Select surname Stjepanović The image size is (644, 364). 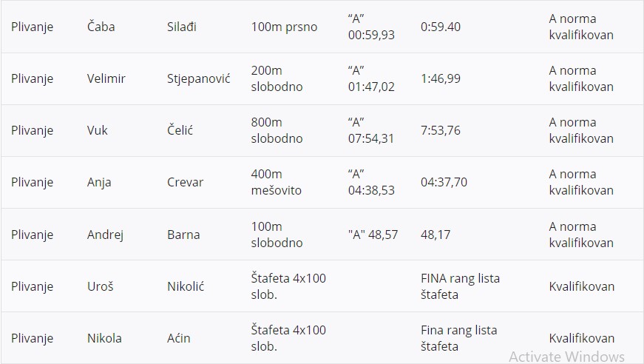[x=198, y=78]
